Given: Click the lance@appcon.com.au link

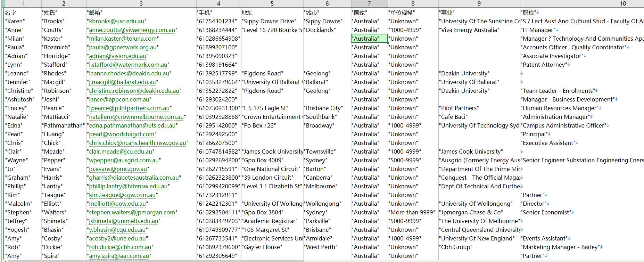Looking at the screenshot, I should (119, 99).
